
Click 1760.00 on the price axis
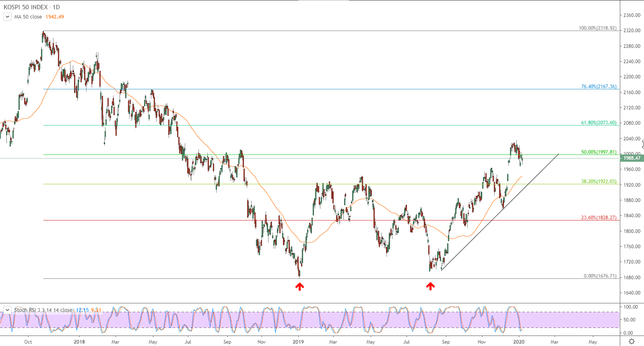tap(632, 247)
